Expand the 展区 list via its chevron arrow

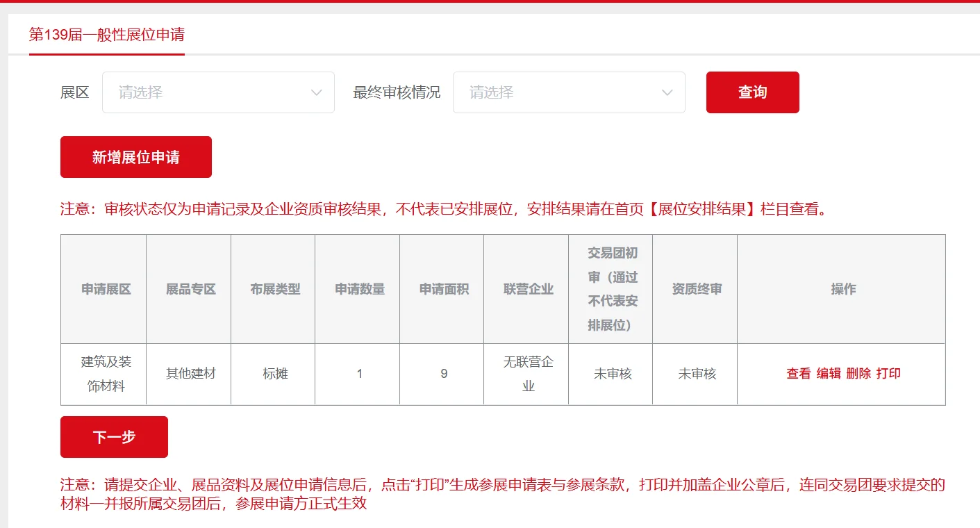click(317, 92)
